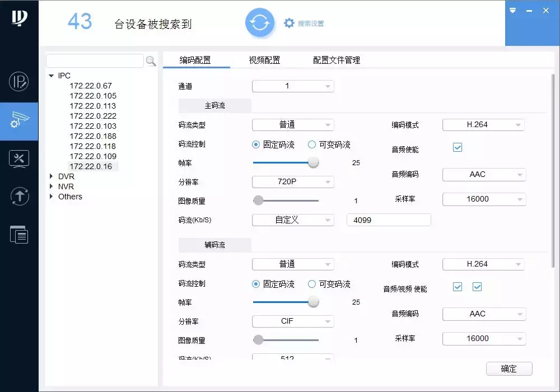Open sub stream 码流类型 dropdown

[293, 264]
